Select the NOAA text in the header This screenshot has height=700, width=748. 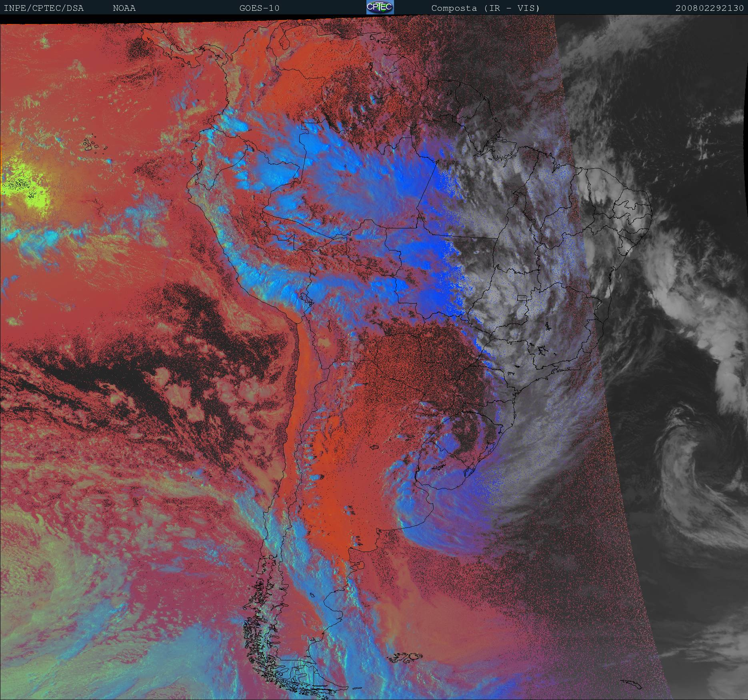[x=124, y=8]
